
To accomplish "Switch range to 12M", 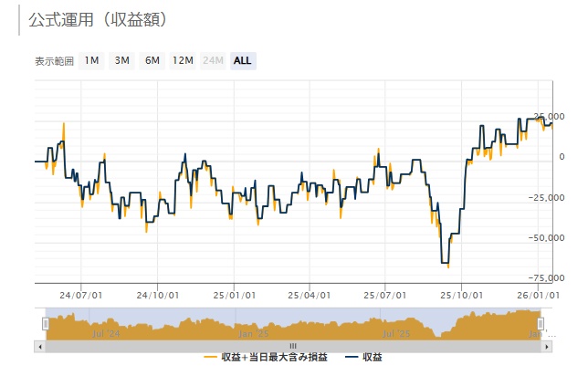I will 183,60.
